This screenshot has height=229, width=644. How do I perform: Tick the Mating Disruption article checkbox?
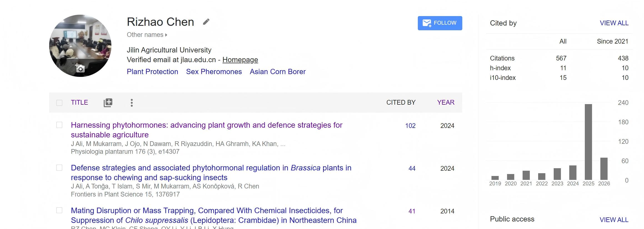tap(59, 210)
